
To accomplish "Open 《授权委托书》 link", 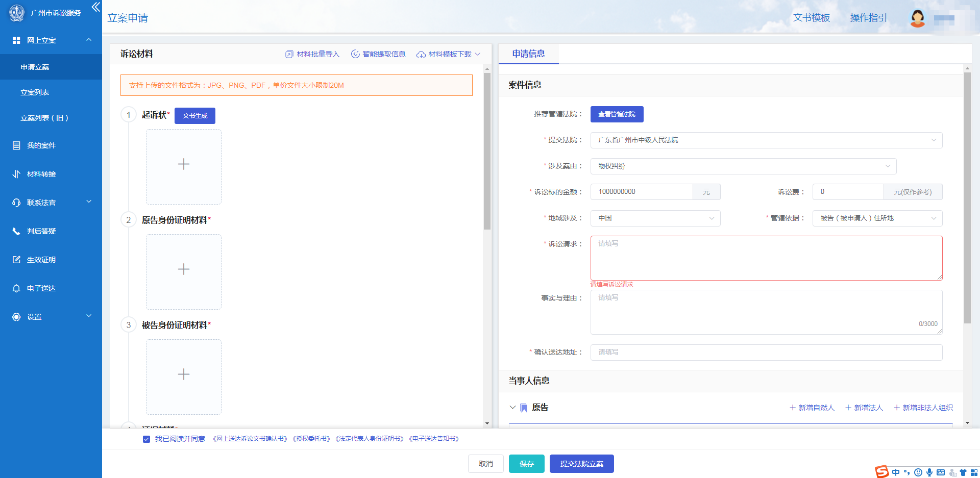I will [311, 439].
